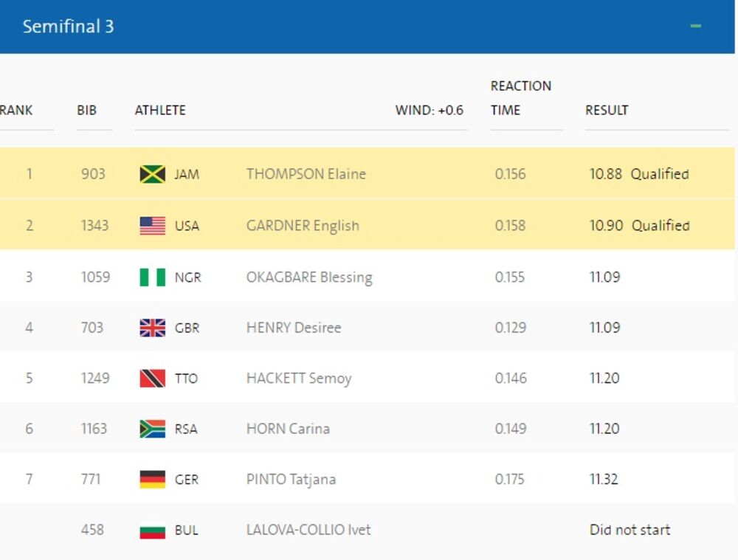Click the Jamaica flag icon
Image resolution: width=738 pixels, height=560 pixels.
tap(152, 175)
